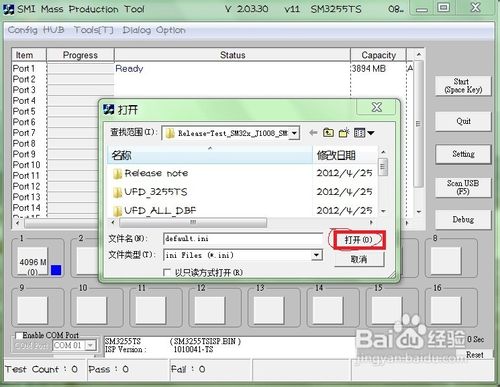
Task: Click the Reset button
Action: coord(475,355)
